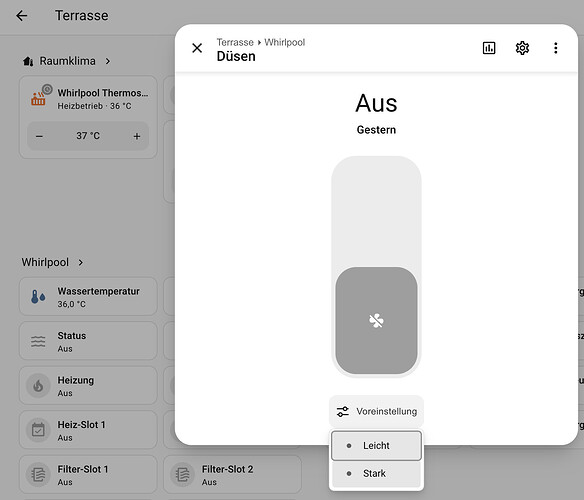Toggle the Heiz-Slot 1 calendar icon
584x500 pixels.
38,430
